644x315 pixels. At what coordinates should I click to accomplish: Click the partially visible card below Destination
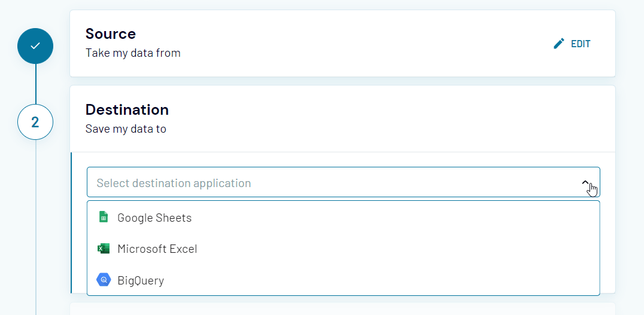point(342,309)
